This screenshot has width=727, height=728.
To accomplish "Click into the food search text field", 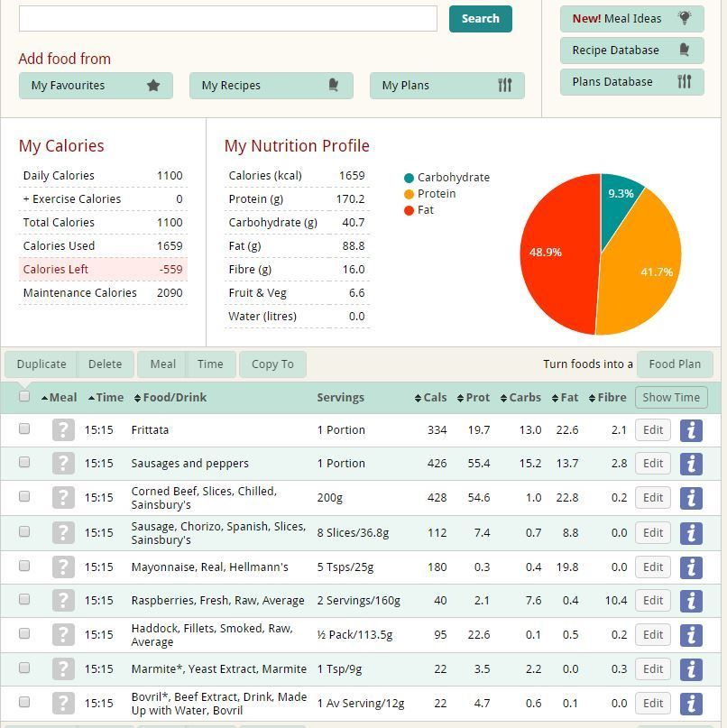I will [x=227, y=19].
